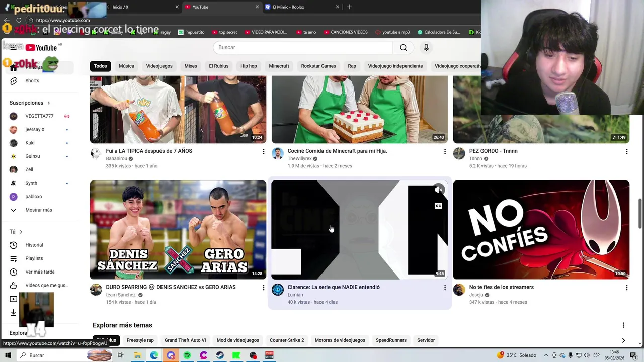
Task: Open Steam from the taskbar
Action: coord(220,355)
